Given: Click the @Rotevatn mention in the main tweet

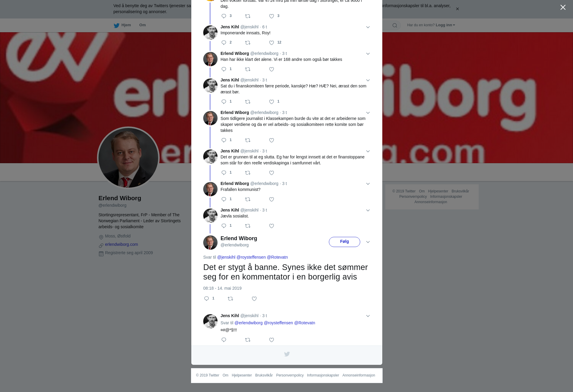Looking at the screenshot, I should point(277,257).
